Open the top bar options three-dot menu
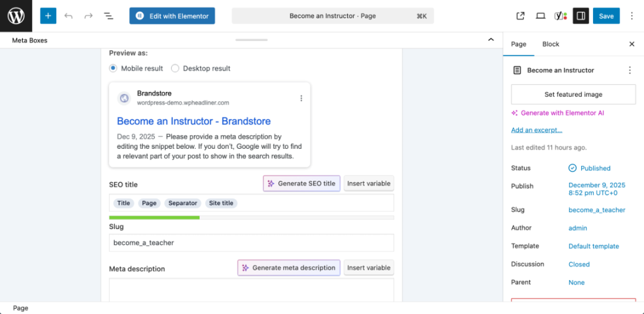Viewport: 644px width, 314px height. point(632,16)
